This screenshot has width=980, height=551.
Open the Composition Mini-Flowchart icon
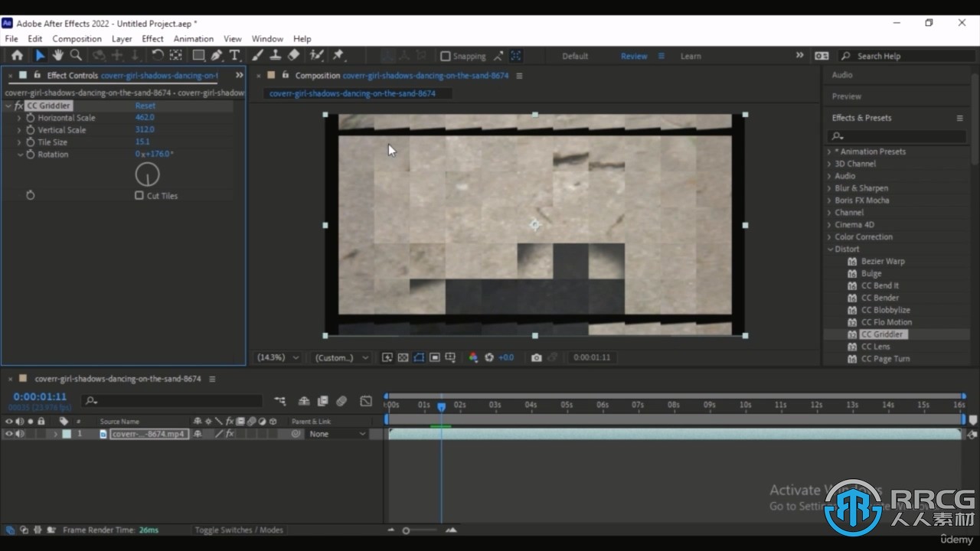pyautogui.click(x=280, y=401)
